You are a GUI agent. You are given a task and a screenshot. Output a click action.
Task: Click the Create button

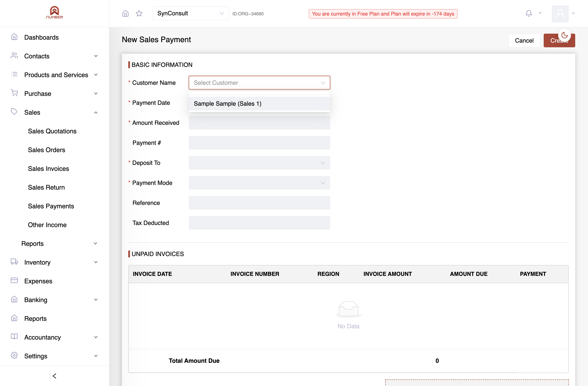(x=559, y=40)
